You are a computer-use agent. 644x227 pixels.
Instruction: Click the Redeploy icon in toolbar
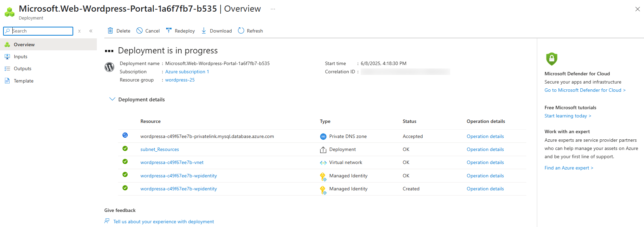(169, 30)
